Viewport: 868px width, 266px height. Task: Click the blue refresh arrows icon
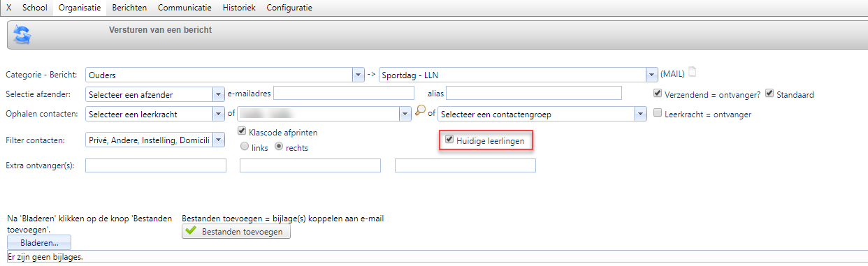point(22,35)
